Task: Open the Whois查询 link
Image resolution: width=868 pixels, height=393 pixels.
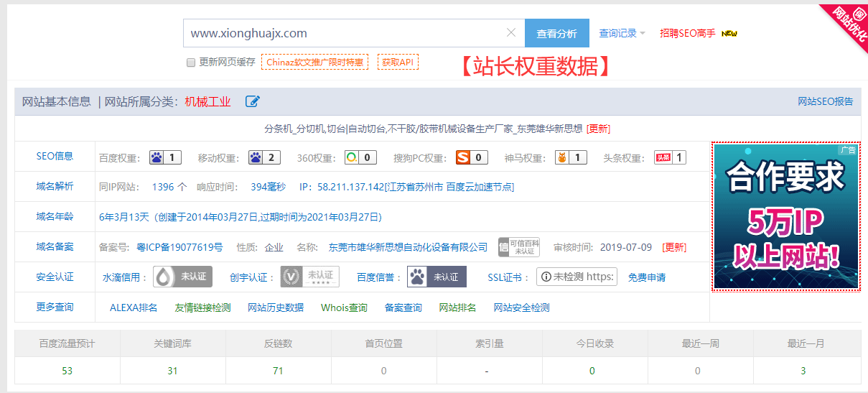Action: tap(344, 308)
